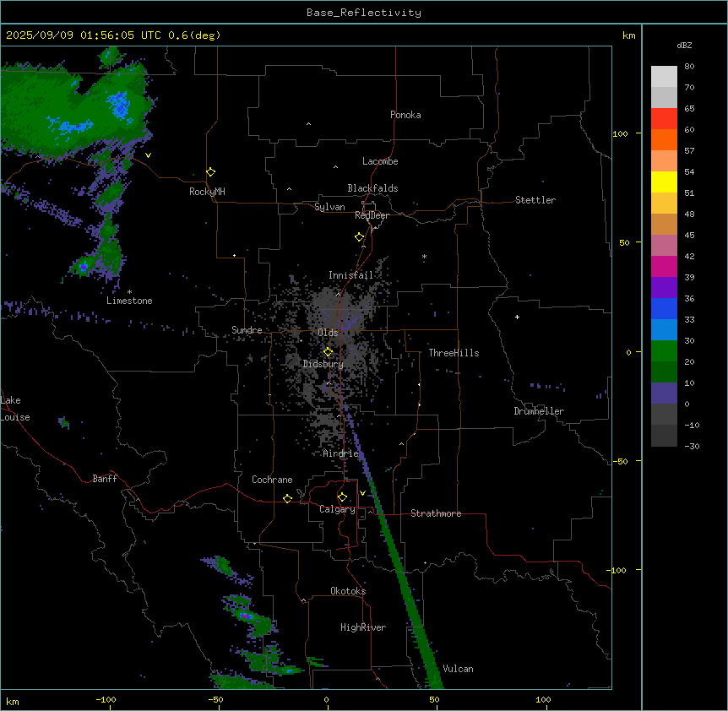Click the white plus marker north of Drumheller
This screenshot has width=728, height=711.
pos(517,317)
